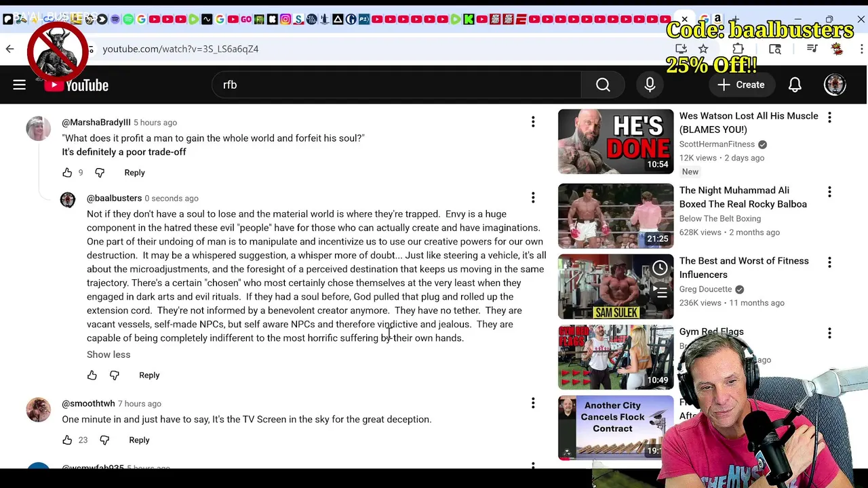
Task: Click the Gym Red Flags title
Action: (711, 331)
